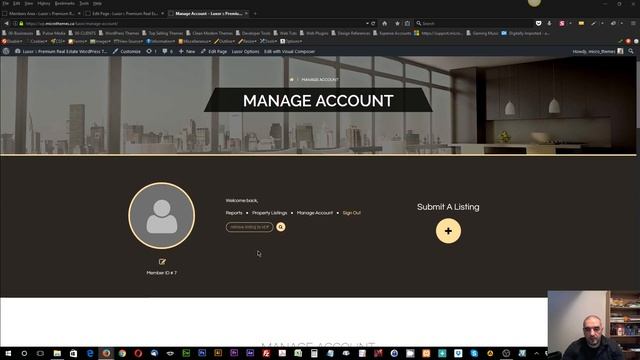
Task: Switch to the Members Area browser tab
Action: [x=41, y=13]
